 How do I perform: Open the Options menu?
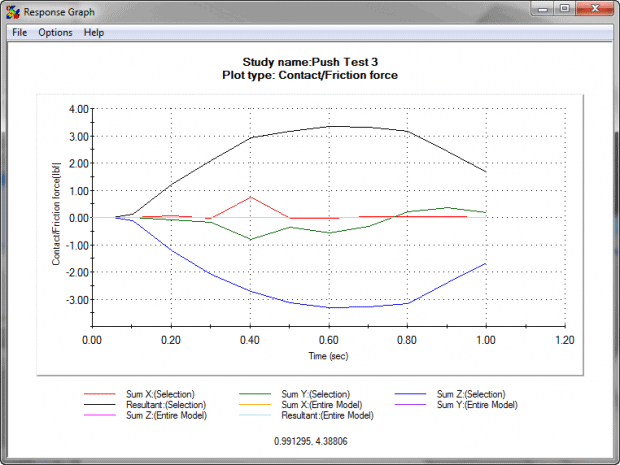[55, 32]
